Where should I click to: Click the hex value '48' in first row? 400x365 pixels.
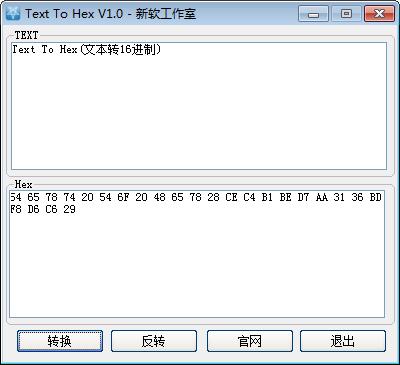point(159,197)
